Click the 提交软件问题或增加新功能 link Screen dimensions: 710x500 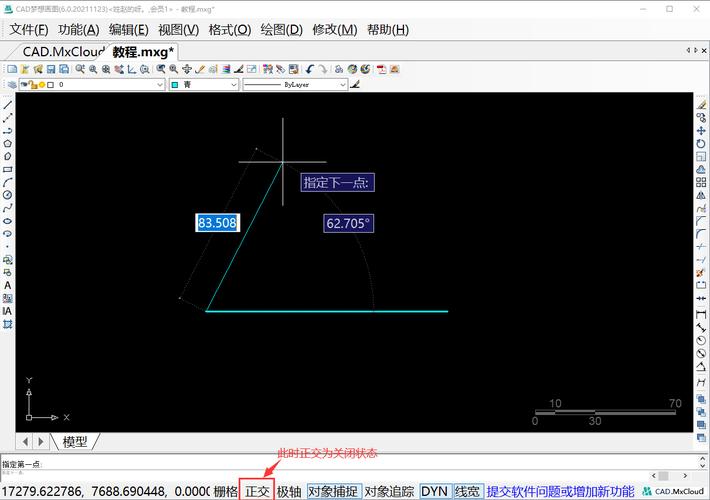pos(560,491)
